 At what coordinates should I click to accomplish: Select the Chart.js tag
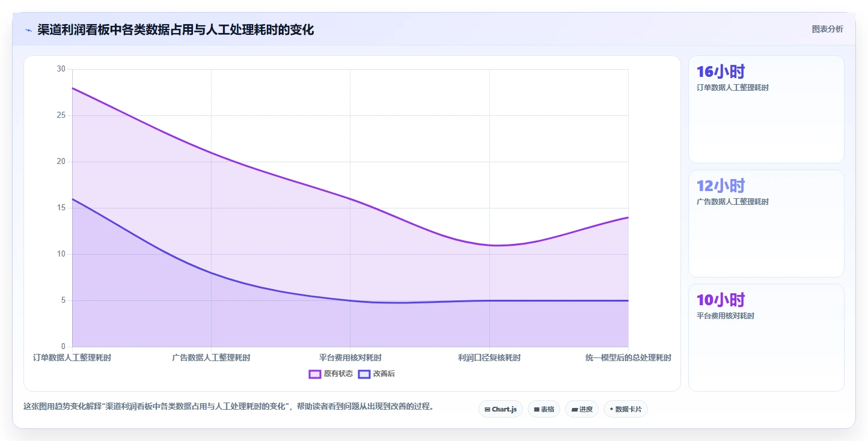point(501,409)
